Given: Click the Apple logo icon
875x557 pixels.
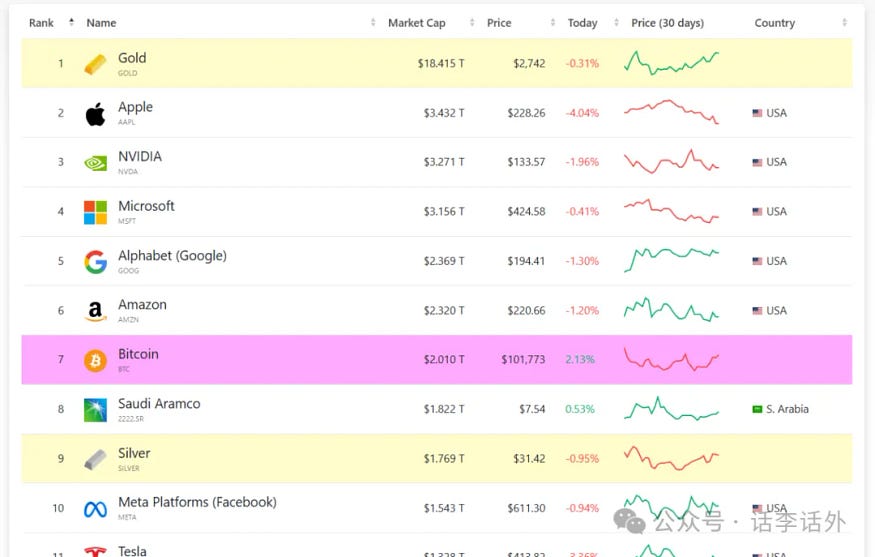Looking at the screenshot, I should (x=95, y=114).
